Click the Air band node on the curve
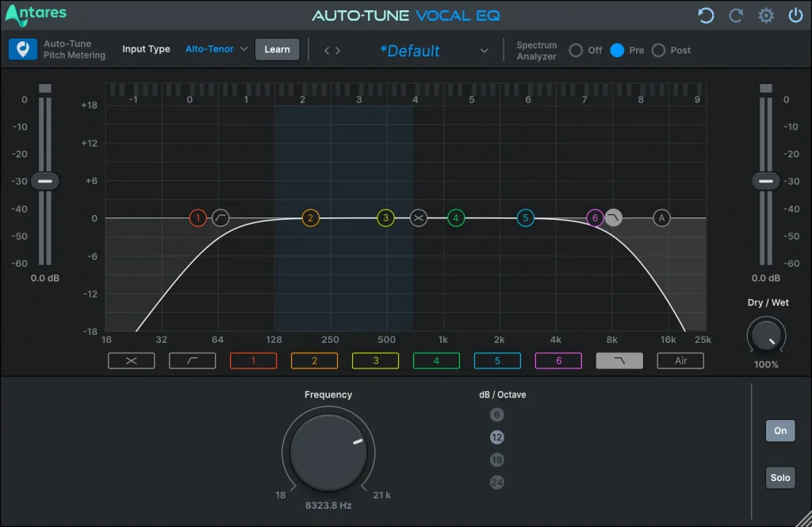The image size is (812, 527). [661, 217]
